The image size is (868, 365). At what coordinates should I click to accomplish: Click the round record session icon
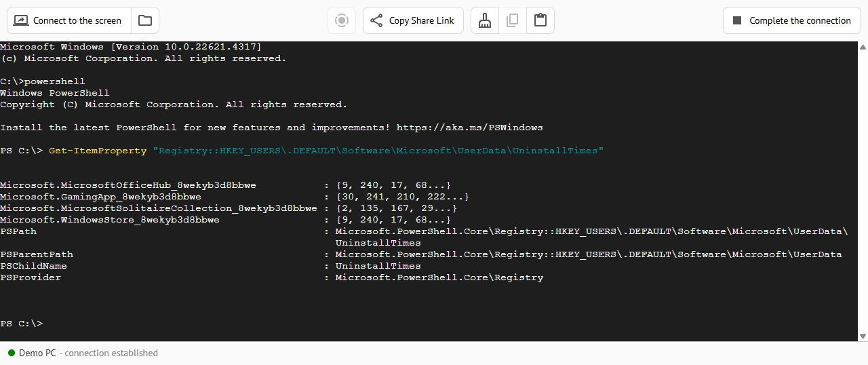point(342,20)
